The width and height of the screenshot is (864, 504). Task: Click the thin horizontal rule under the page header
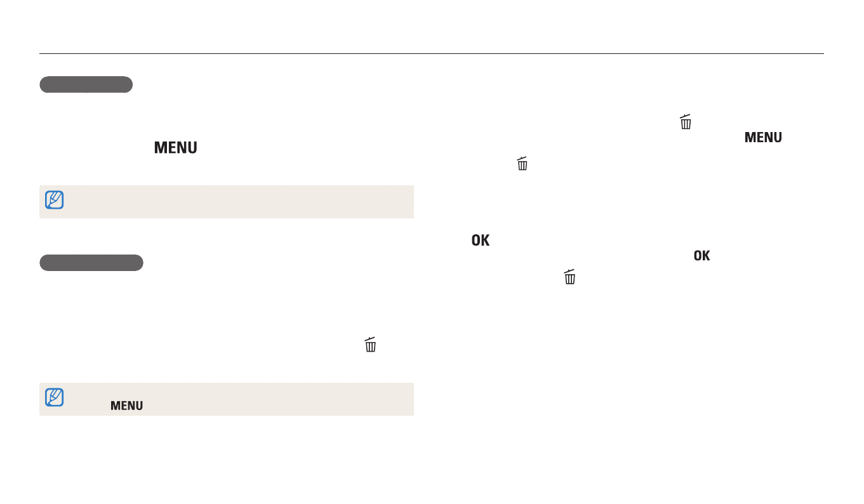(432, 54)
